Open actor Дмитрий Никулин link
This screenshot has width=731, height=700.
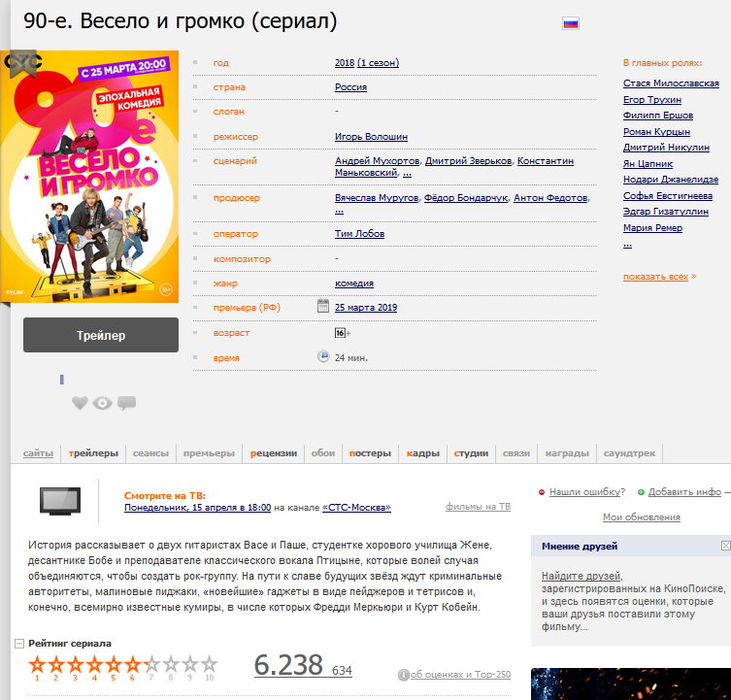point(666,148)
